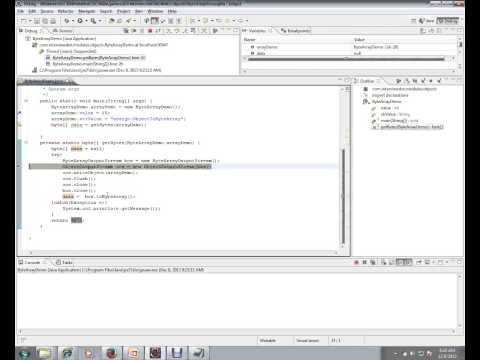480x360 pixels.
Task: Switch to the Servers tab
Action: point(63,31)
